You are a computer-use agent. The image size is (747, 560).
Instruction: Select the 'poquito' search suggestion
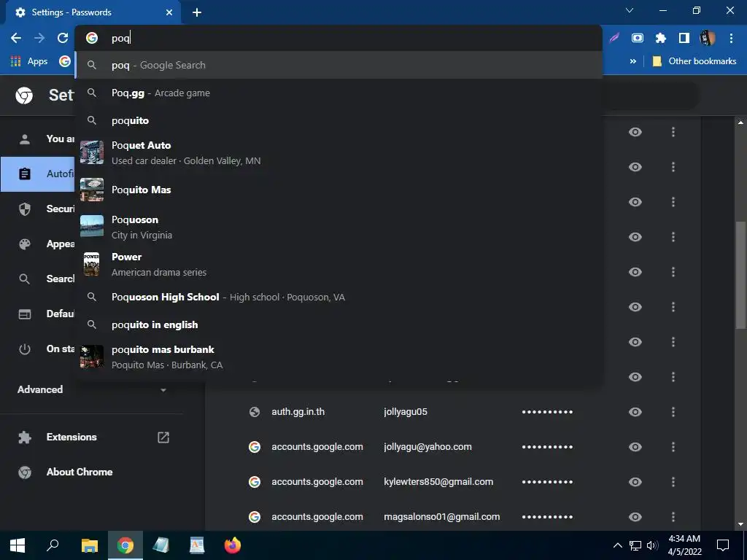338,120
